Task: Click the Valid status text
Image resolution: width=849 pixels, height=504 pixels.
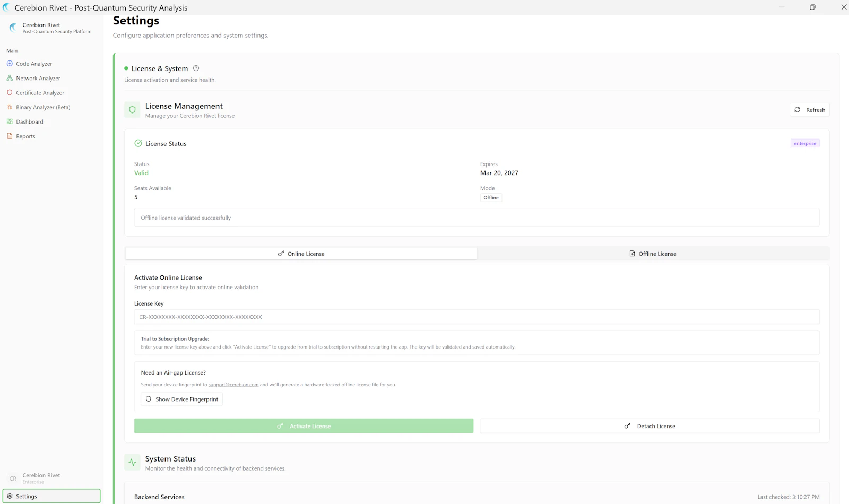Action: (x=141, y=173)
